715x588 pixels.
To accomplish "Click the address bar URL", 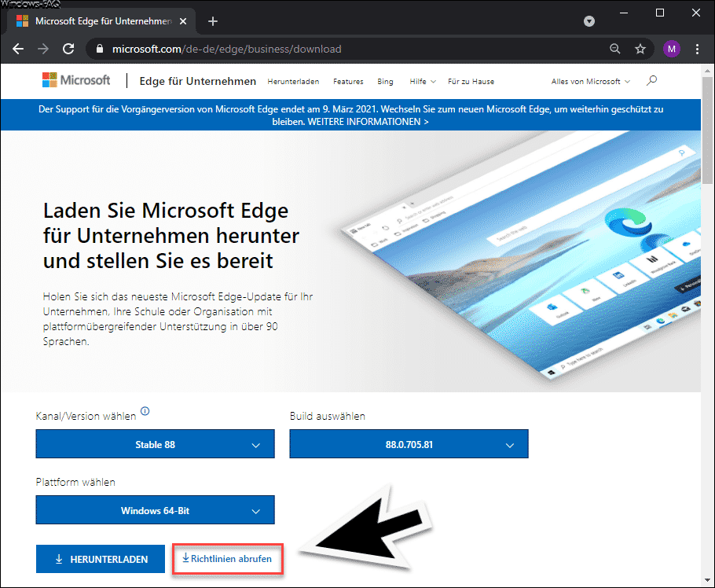I will (x=226, y=49).
